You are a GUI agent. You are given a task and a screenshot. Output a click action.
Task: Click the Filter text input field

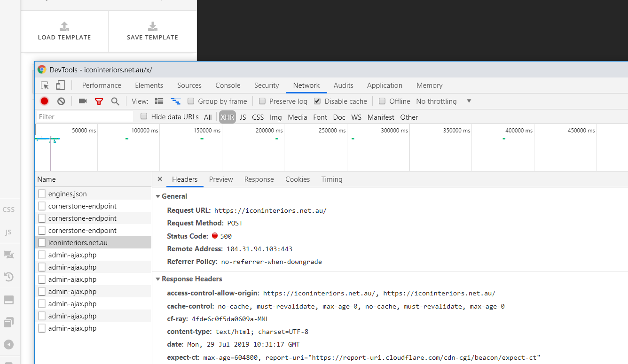click(85, 116)
